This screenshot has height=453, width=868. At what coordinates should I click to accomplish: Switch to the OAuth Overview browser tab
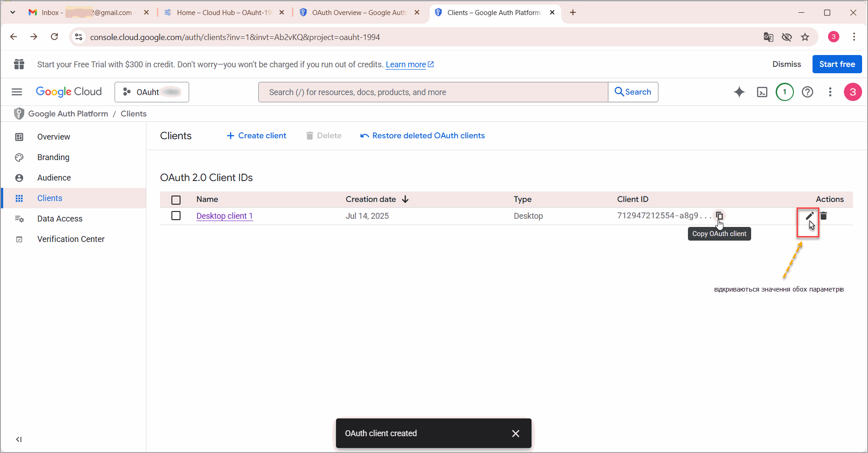click(x=359, y=13)
